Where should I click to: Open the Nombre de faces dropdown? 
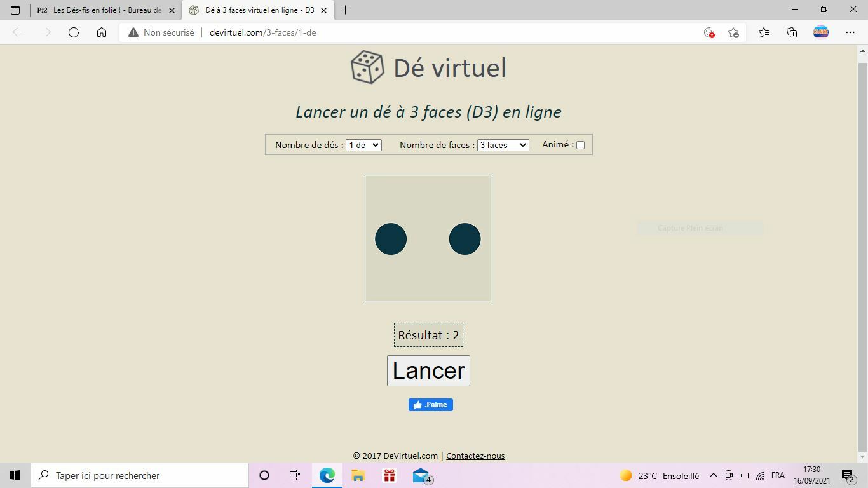[x=503, y=145]
